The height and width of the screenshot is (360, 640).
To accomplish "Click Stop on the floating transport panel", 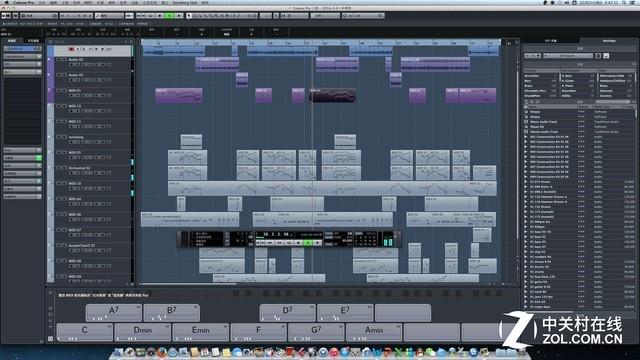I will tap(299, 242).
